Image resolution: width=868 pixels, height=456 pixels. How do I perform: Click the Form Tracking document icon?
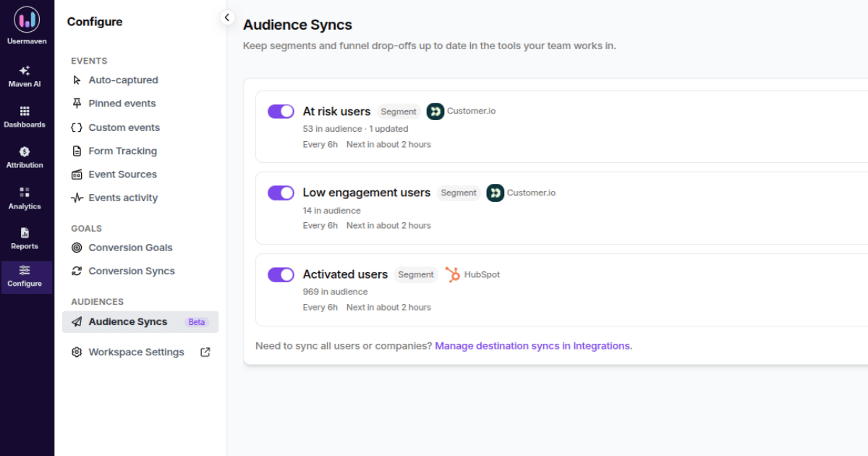(77, 151)
